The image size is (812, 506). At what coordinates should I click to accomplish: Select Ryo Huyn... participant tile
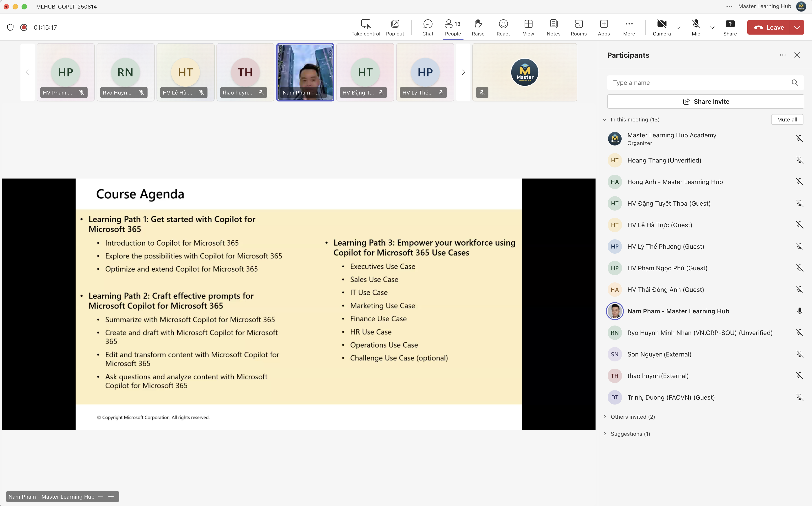[x=126, y=72]
